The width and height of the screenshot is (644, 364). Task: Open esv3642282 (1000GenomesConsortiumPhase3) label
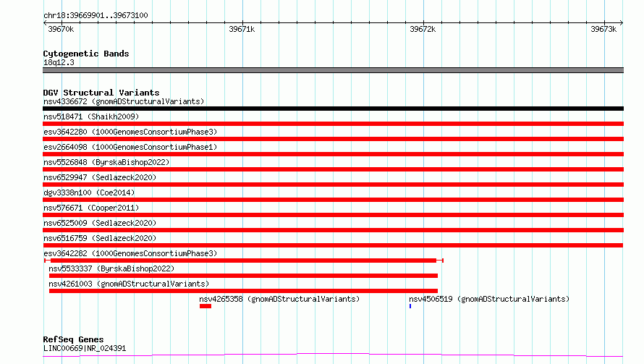130,253
